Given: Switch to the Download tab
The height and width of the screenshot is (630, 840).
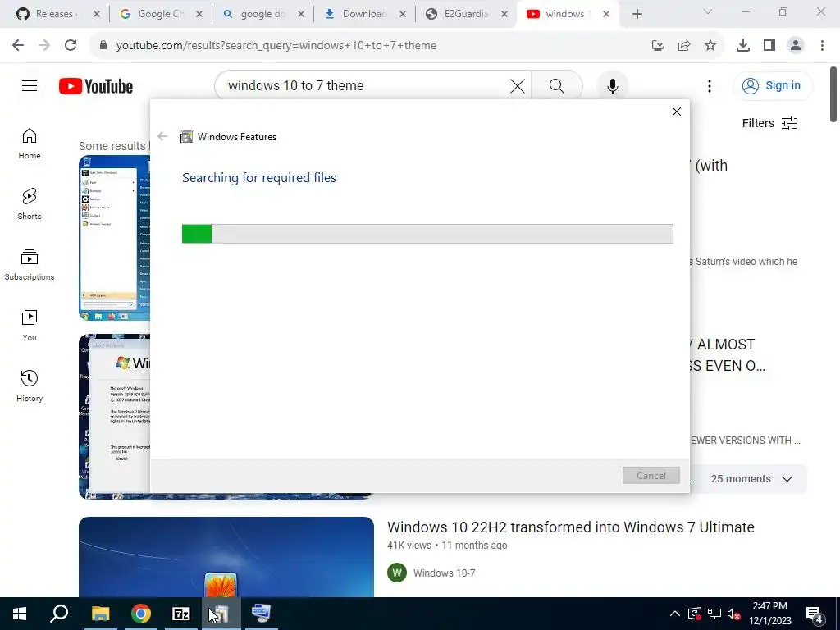Looking at the screenshot, I should coord(364,14).
